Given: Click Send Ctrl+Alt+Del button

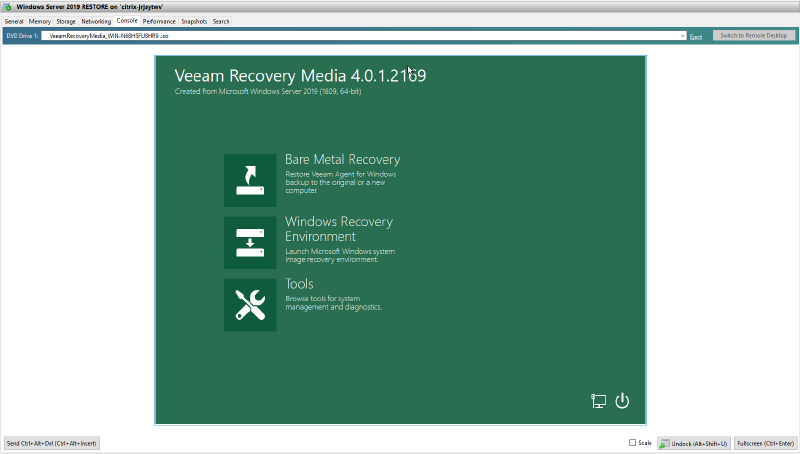Looking at the screenshot, I should (52, 443).
